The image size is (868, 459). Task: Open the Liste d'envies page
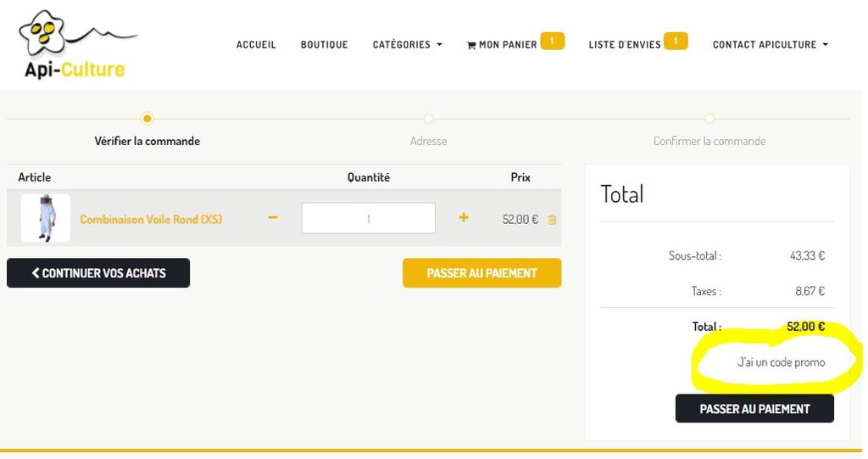coord(624,45)
